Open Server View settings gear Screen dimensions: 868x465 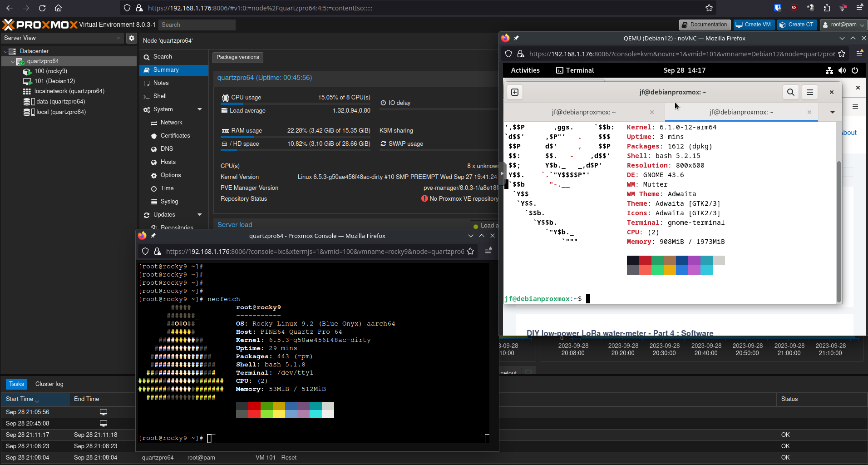point(132,38)
